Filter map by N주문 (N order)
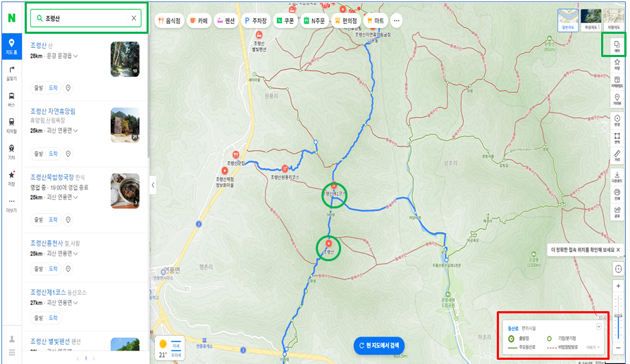This screenshot has width=630, height=364. [x=314, y=20]
